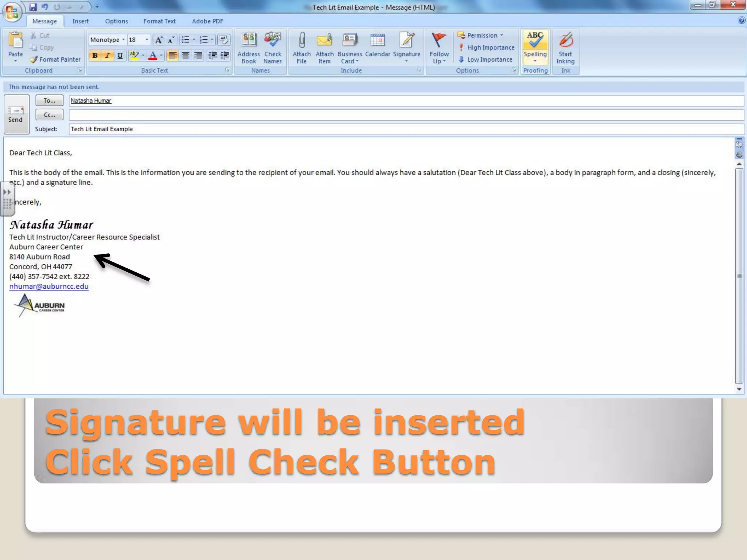Image resolution: width=747 pixels, height=560 pixels.
Task: Set Center paragraph alignment
Action: click(x=185, y=55)
